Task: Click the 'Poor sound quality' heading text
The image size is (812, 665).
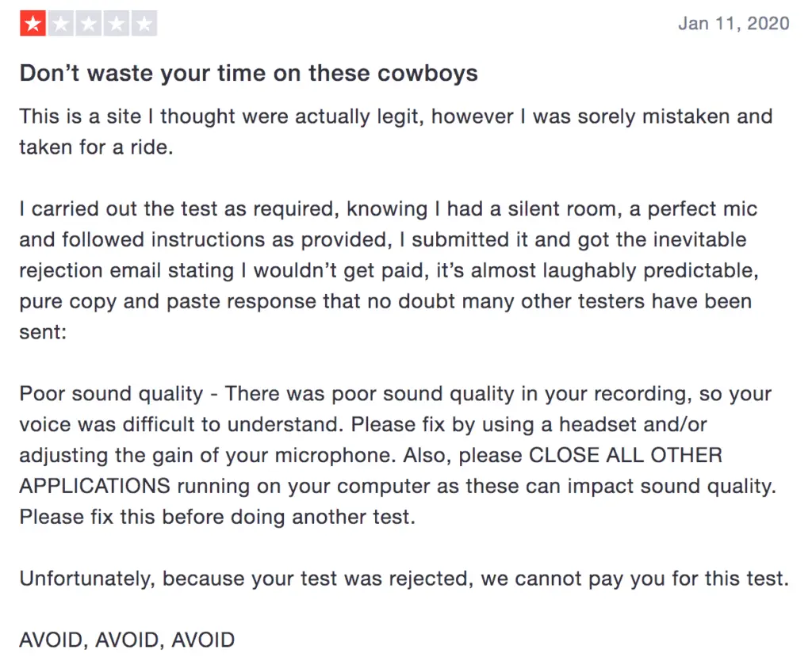Action: (111, 394)
